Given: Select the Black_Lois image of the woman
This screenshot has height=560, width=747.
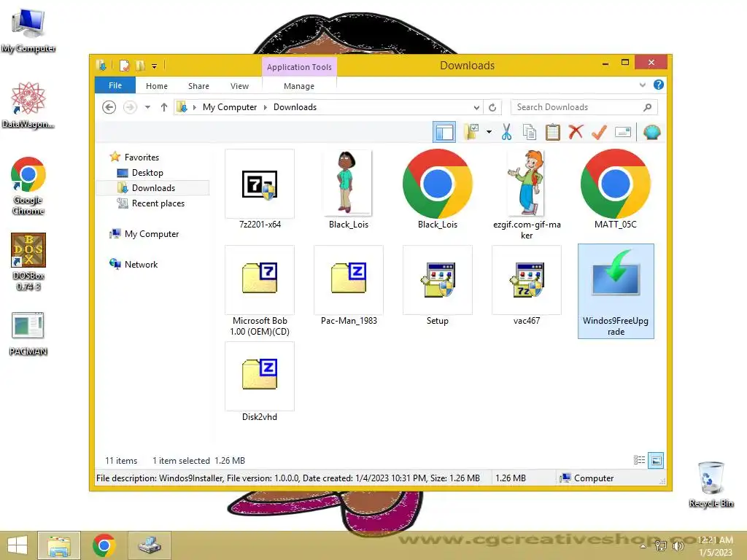Looking at the screenshot, I should (x=348, y=190).
